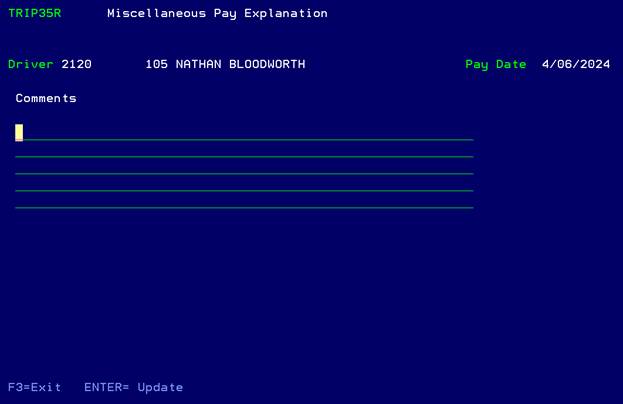Image resolution: width=623 pixels, height=404 pixels.
Task: Click the Comments heading
Action: tap(46, 98)
